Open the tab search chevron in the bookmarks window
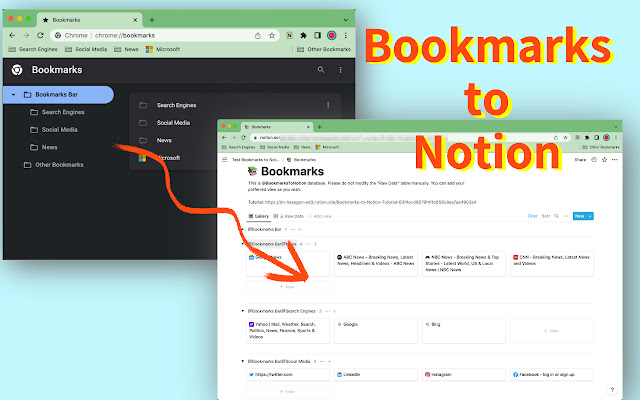Viewport: 640px width, 400px height. [x=346, y=20]
